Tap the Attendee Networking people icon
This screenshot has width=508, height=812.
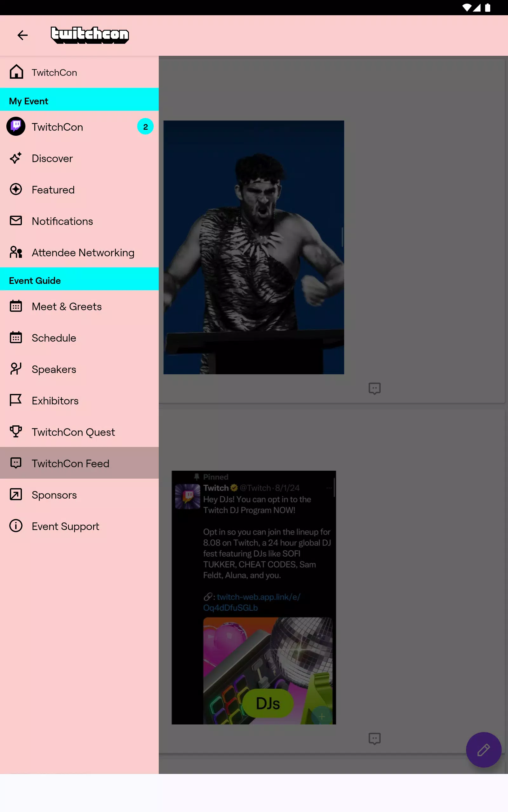click(x=16, y=252)
